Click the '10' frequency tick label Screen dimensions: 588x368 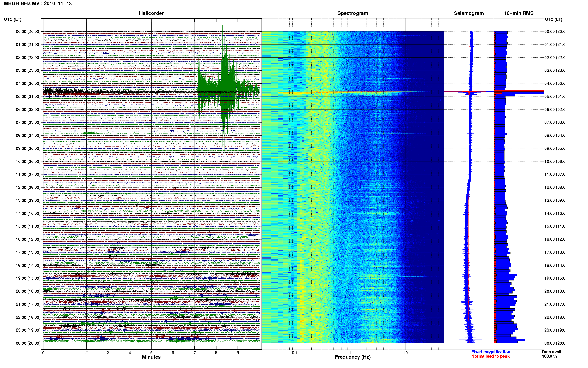(405, 353)
